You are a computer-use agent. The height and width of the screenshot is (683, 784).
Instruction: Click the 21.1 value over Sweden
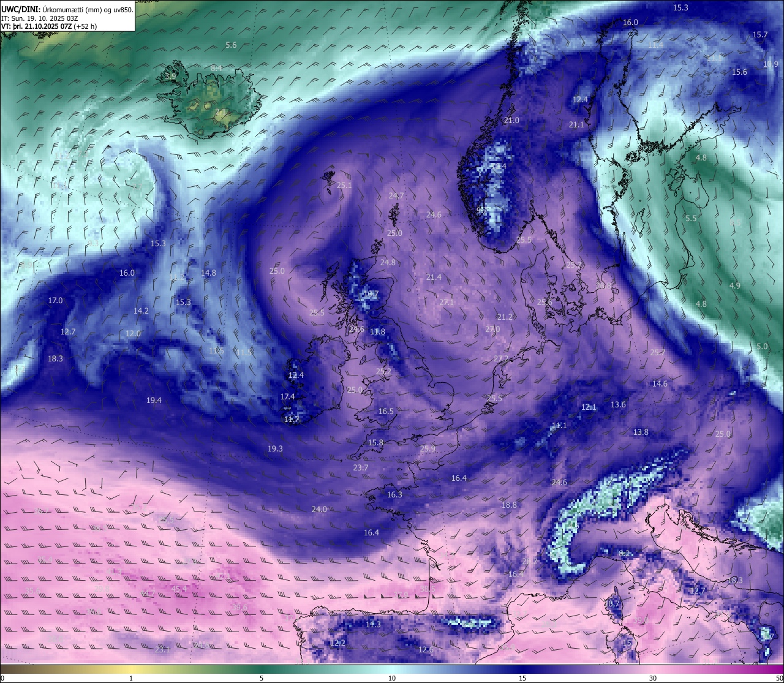[576, 125]
